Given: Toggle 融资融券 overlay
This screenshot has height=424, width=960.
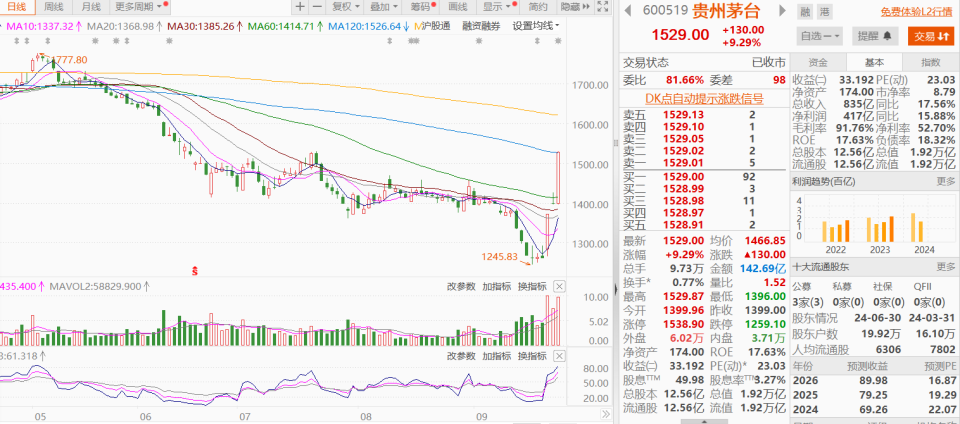Looking at the screenshot, I should (481, 26).
